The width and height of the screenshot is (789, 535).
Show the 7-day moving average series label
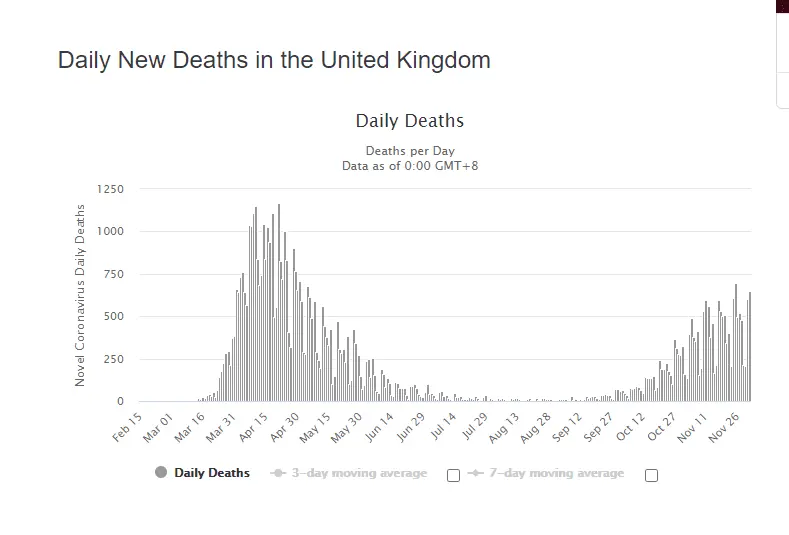tap(555, 473)
